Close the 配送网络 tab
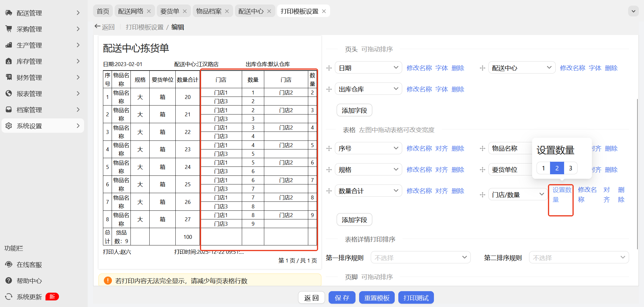644x307 pixels. [149, 11]
